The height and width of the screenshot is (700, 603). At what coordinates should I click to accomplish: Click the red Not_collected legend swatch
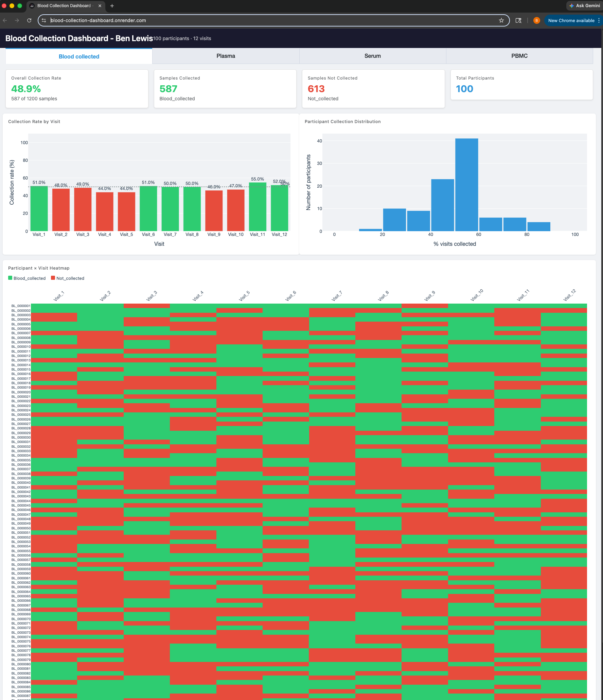pos(53,278)
